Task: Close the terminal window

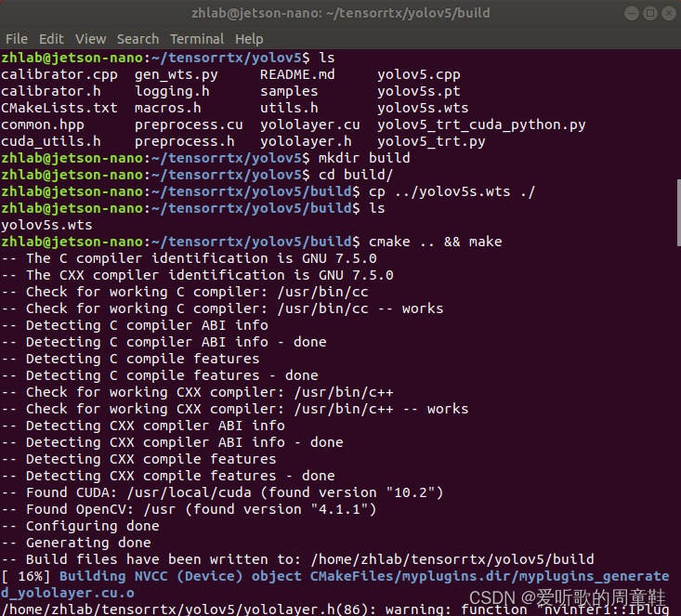Action: 669,13
